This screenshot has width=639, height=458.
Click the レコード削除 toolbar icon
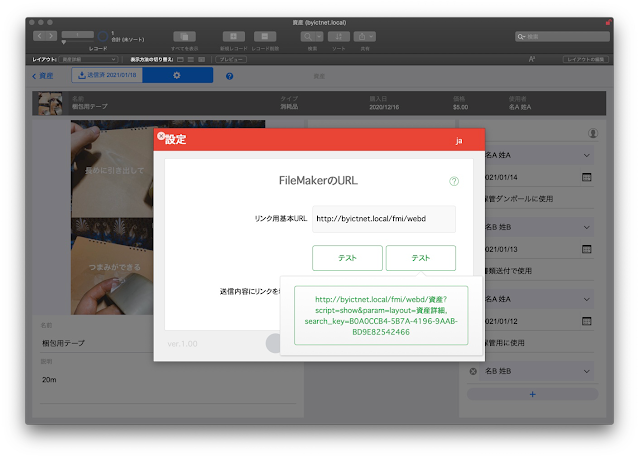click(x=265, y=37)
